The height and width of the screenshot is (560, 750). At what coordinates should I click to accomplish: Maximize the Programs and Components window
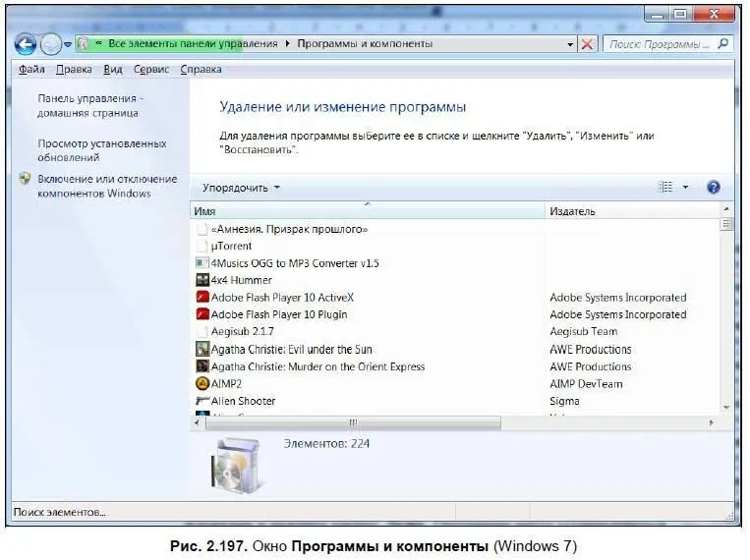681,15
